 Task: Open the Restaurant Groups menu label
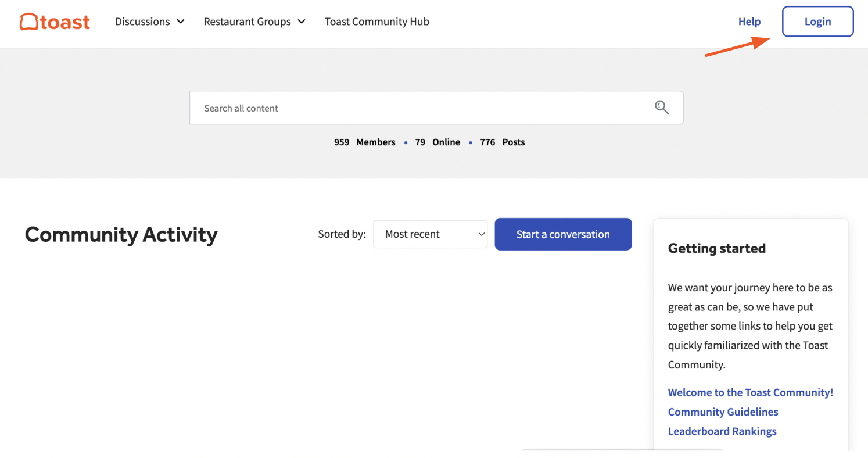pyautogui.click(x=247, y=22)
